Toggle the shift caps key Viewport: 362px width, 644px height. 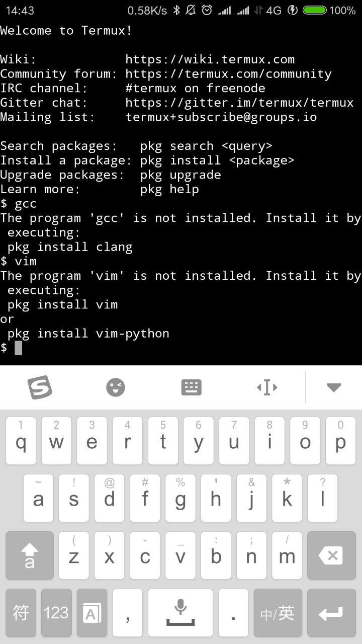click(30, 555)
